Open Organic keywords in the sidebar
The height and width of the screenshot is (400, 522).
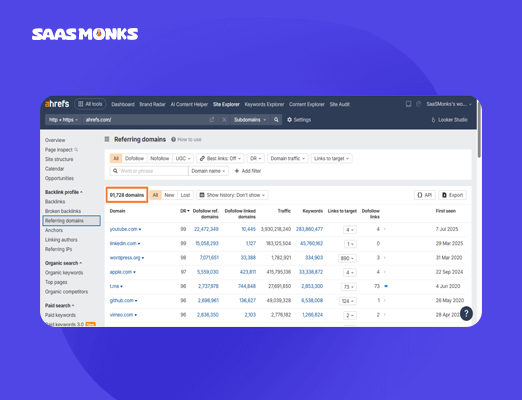(64, 273)
